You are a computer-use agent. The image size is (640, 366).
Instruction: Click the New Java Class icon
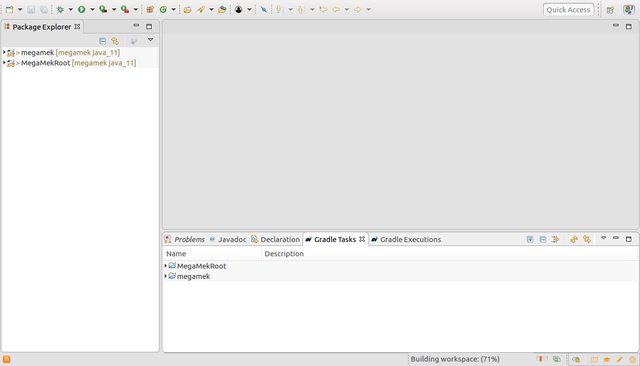pos(163,9)
